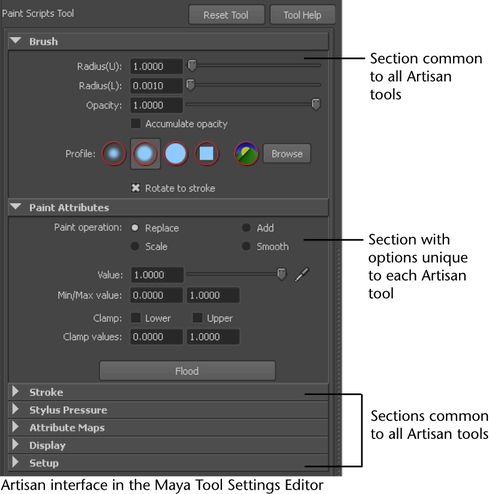Click the eyedropper pick value icon
This screenshot has height=494, width=489.
tap(302, 274)
